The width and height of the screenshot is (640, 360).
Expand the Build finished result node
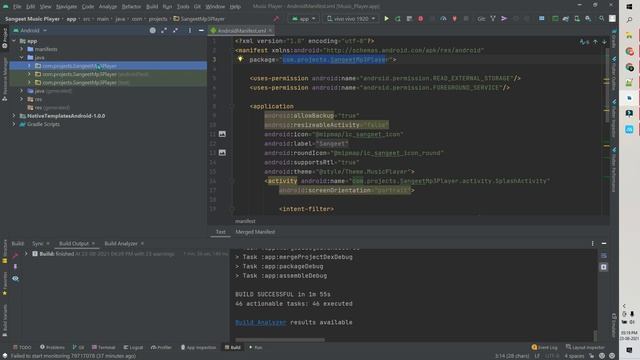pos(26,254)
